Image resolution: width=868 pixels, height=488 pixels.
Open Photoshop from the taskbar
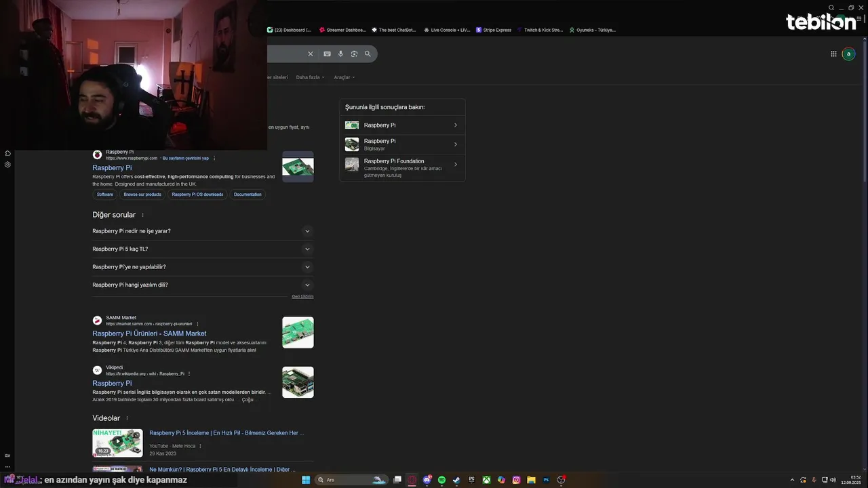[546, 480]
